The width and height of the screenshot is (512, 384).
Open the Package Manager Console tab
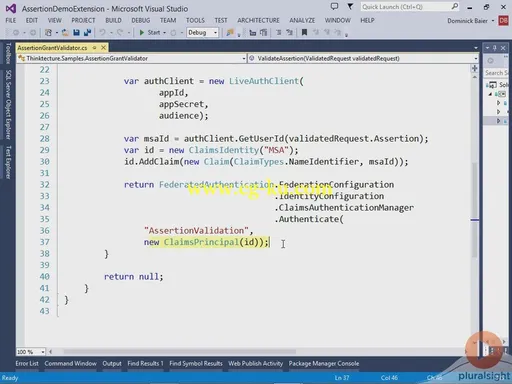click(x=324, y=363)
